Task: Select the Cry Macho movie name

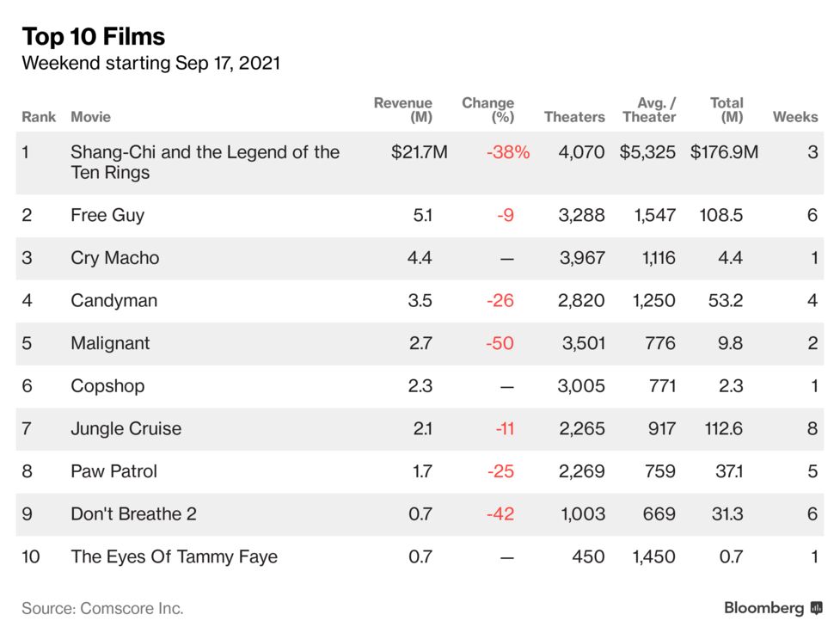Action: pyautogui.click(x=114, y=258)
